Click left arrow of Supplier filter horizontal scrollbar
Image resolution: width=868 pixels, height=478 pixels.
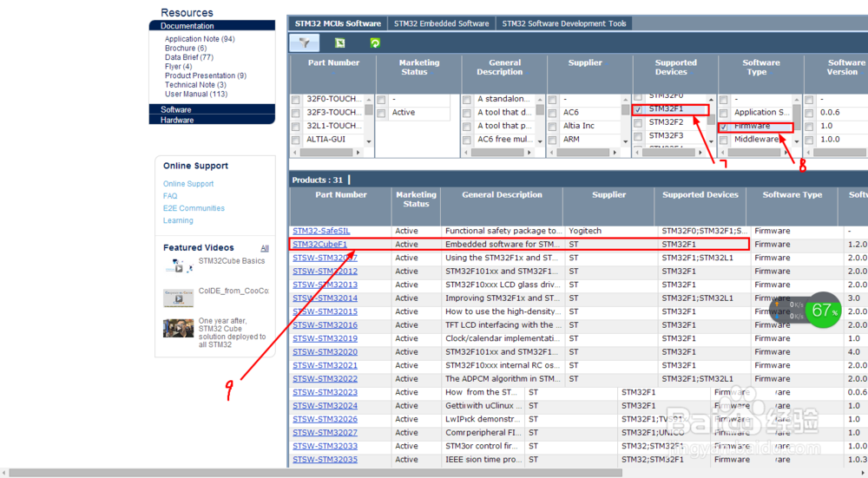tap(552, 152)
